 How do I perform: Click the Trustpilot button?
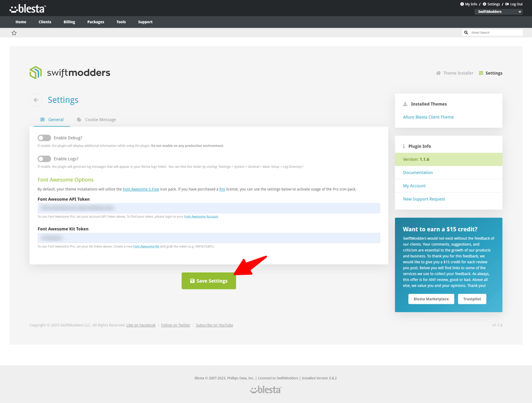pos(472,299)
